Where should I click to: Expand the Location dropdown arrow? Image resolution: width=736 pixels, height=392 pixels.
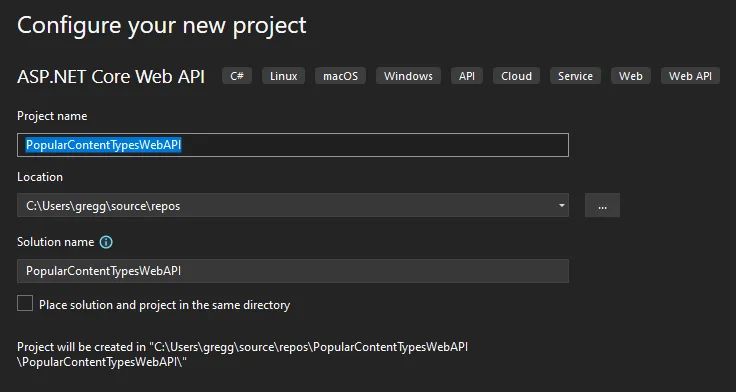point(561,206)
